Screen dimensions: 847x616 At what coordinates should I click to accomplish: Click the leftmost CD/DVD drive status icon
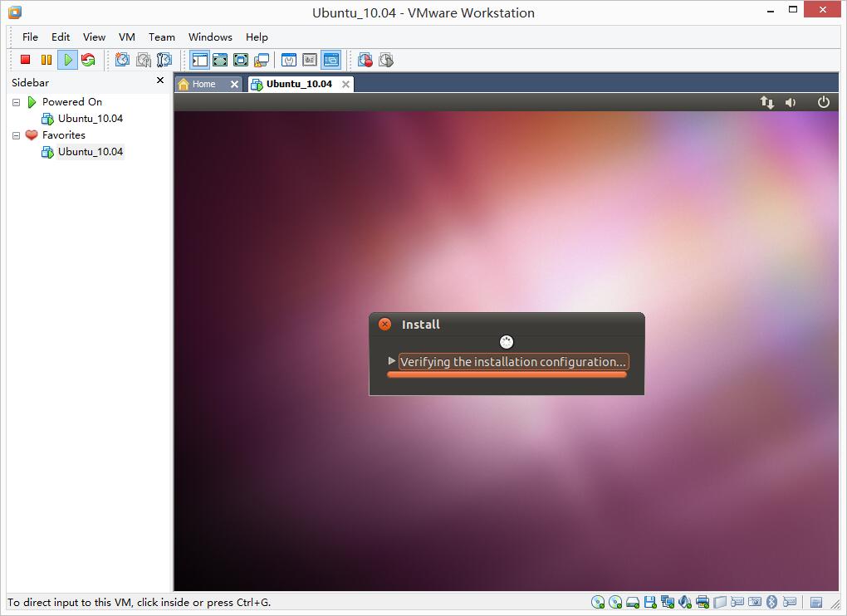597,602
